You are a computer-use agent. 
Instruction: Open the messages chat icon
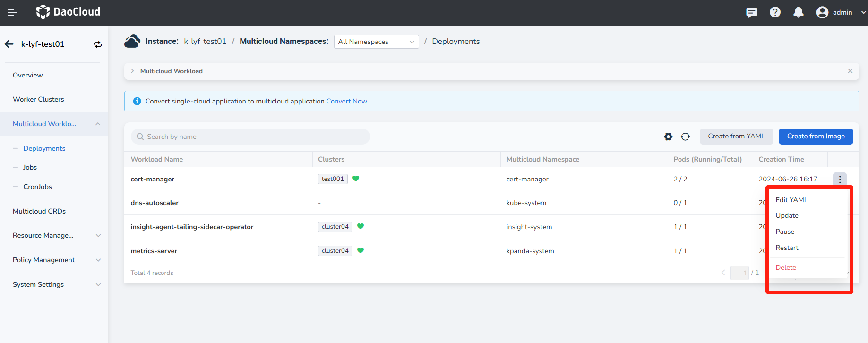751,12
